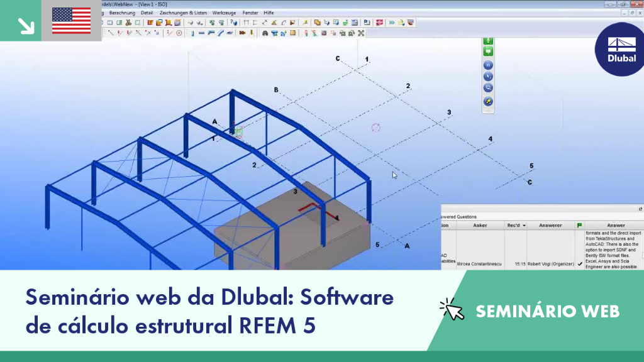644x362 pixels.
Task: Click the binoculars find icon
Action: (265, 33)
